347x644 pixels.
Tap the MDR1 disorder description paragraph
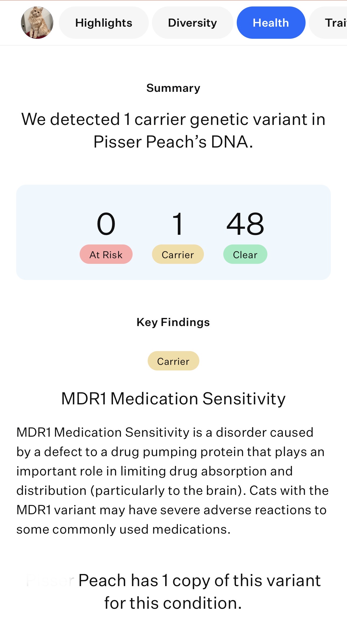pyautogui.click(x=173, y=481)
